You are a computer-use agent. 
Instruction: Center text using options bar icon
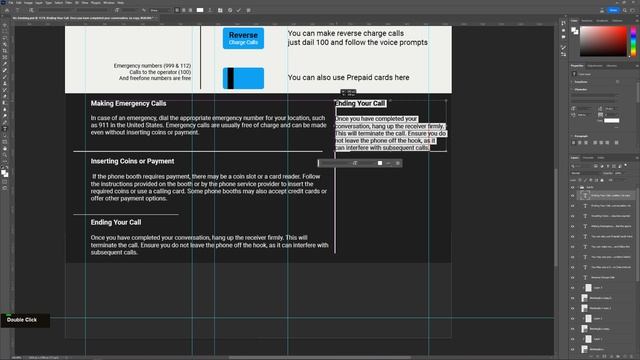pyautogui.click(x=184, y=10)
